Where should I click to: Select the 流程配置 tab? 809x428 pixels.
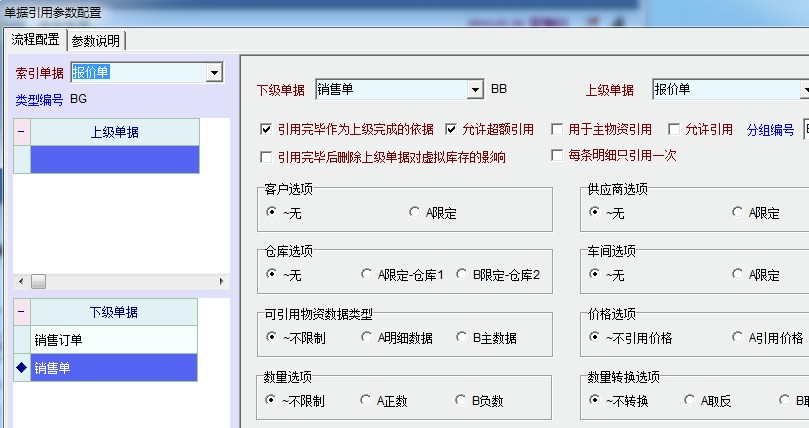pos(36,40)
